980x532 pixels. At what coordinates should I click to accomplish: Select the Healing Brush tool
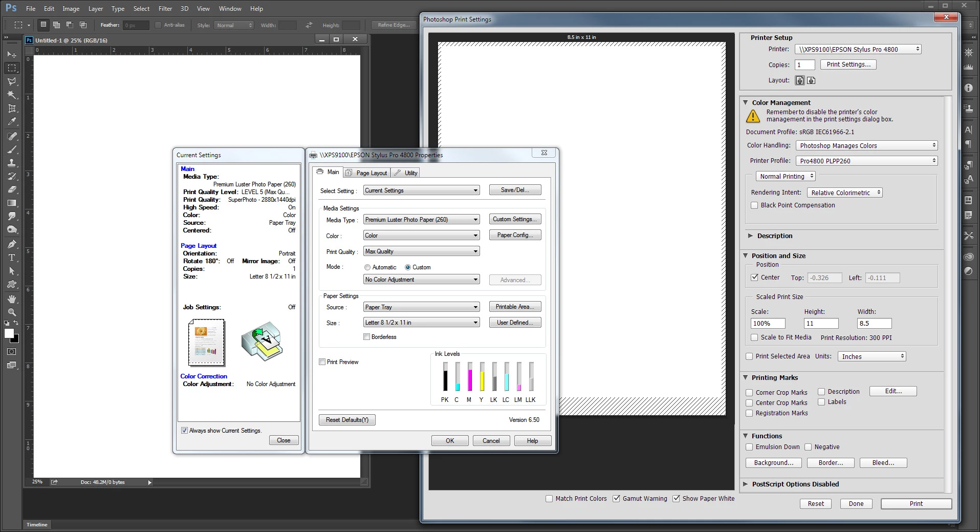[x=12, y=136]
